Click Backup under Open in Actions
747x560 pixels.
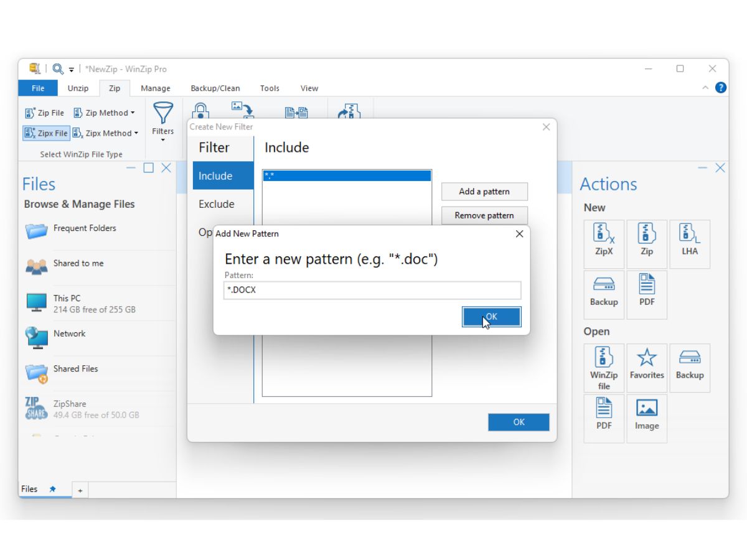(x=690, y=368)
